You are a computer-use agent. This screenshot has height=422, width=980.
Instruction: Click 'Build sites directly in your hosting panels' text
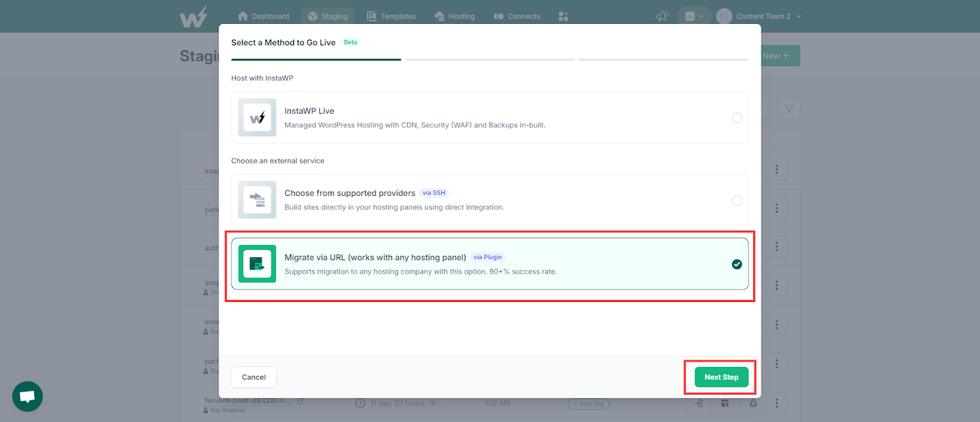(x=394, y=207)
